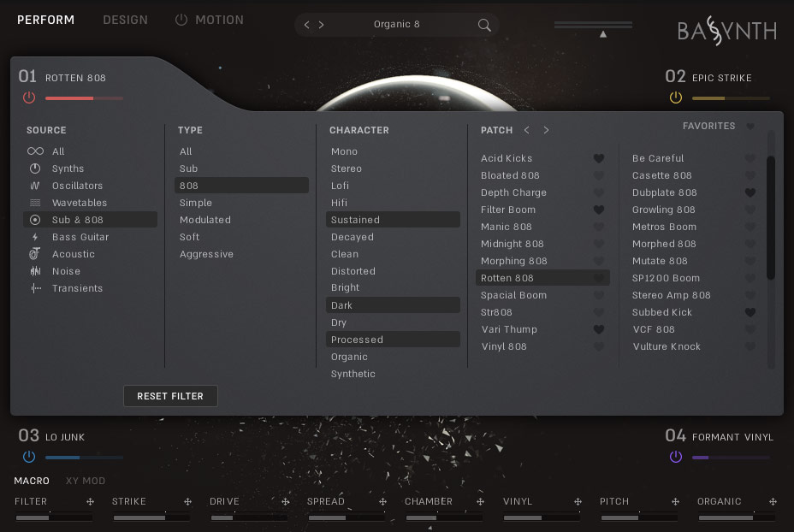
Task: Adjust the FILTER macro slider
Action: (x=53, y=517)
